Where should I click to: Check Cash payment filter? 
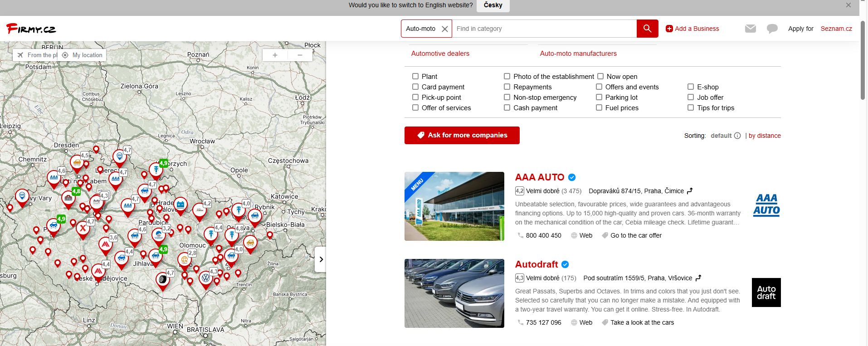[507, 107]
